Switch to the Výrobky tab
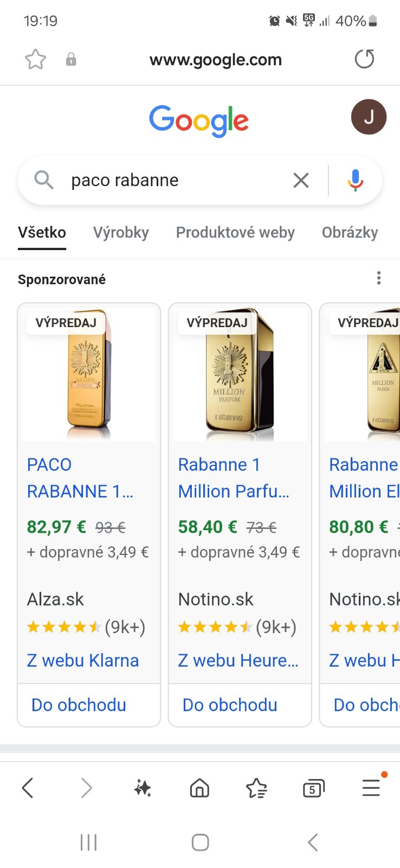This screenshot has width=400, height=868. (x=121, y=233)
